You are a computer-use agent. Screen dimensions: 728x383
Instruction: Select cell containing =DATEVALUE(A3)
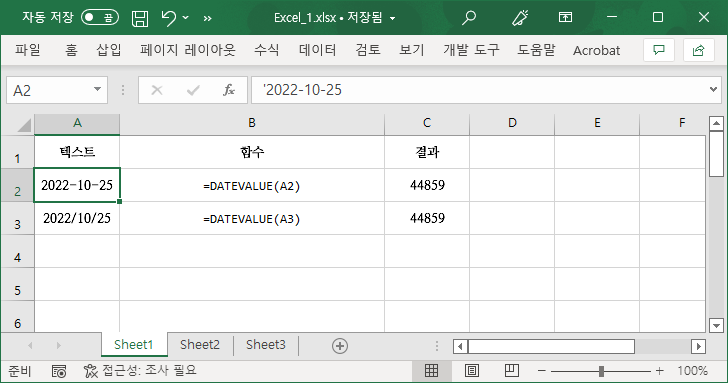(252, 218)
